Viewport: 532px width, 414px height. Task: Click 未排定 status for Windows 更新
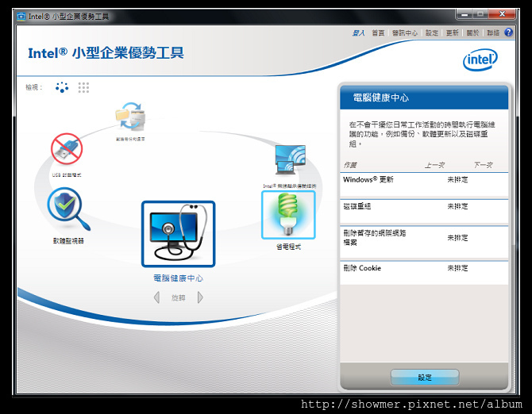[457, 179]
